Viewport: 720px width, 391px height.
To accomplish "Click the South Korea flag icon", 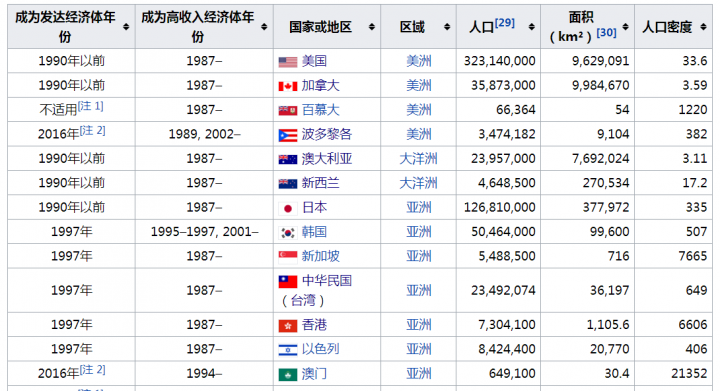I will 288,233.
